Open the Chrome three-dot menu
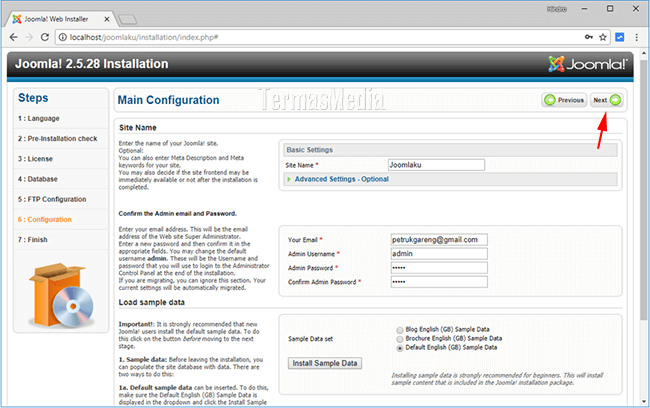The image size is (650, 408). tap(636, 37)
